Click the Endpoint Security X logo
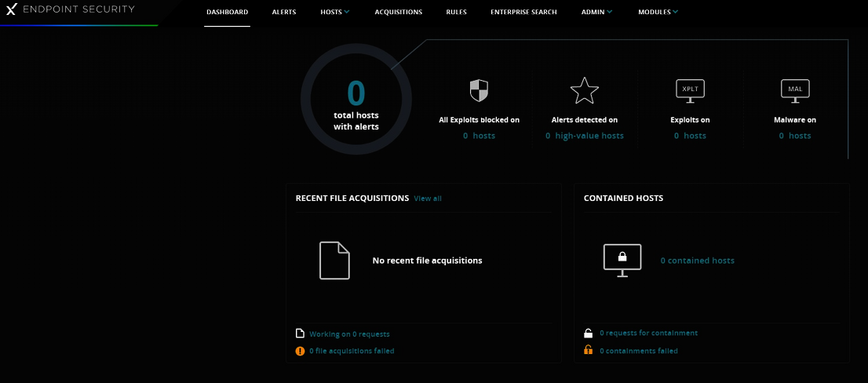 click(x=10, y=9)
